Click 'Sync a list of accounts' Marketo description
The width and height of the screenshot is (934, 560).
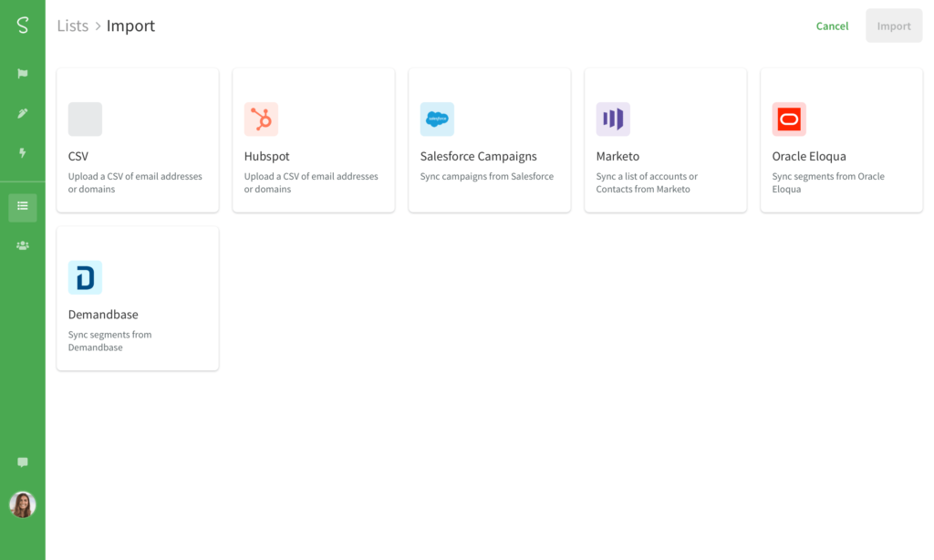pos(647,183)
